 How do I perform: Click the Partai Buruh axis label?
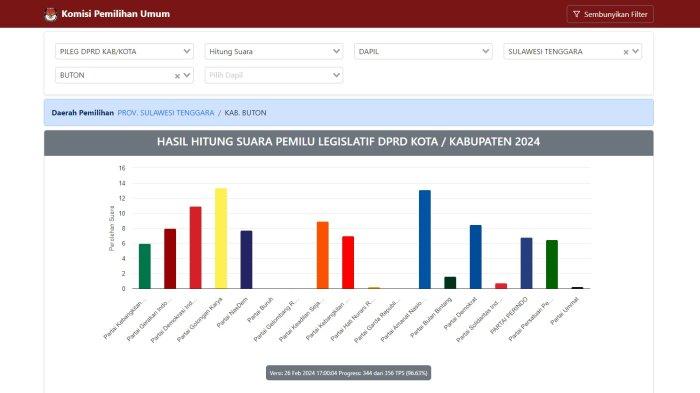(260, 309)
